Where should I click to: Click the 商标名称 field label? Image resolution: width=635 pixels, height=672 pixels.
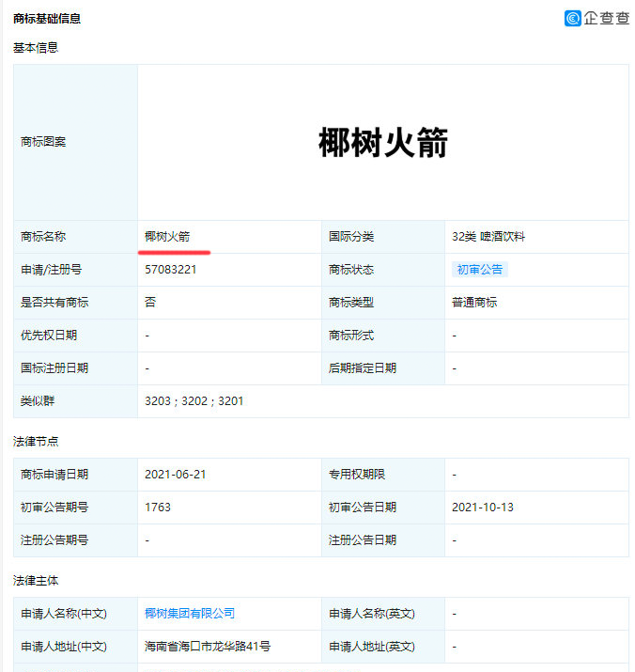click(43, 237)
